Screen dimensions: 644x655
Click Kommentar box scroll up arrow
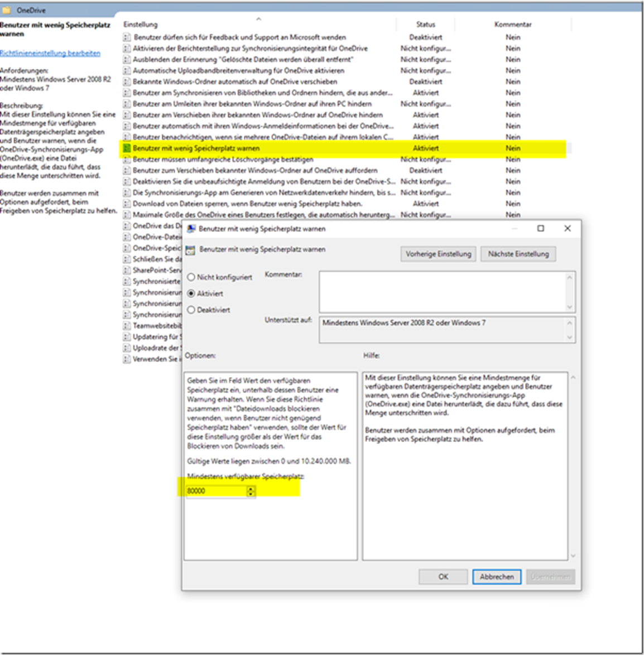570,277
